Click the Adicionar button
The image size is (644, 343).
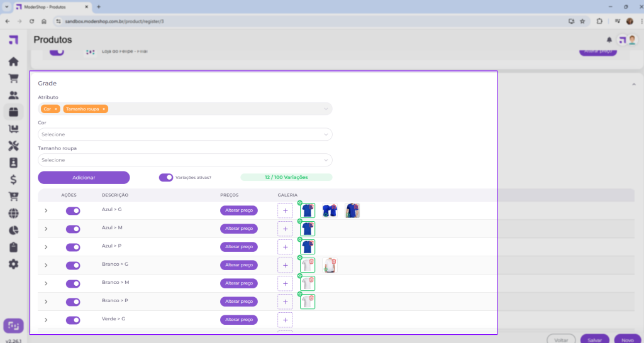(x=84, y=178)
